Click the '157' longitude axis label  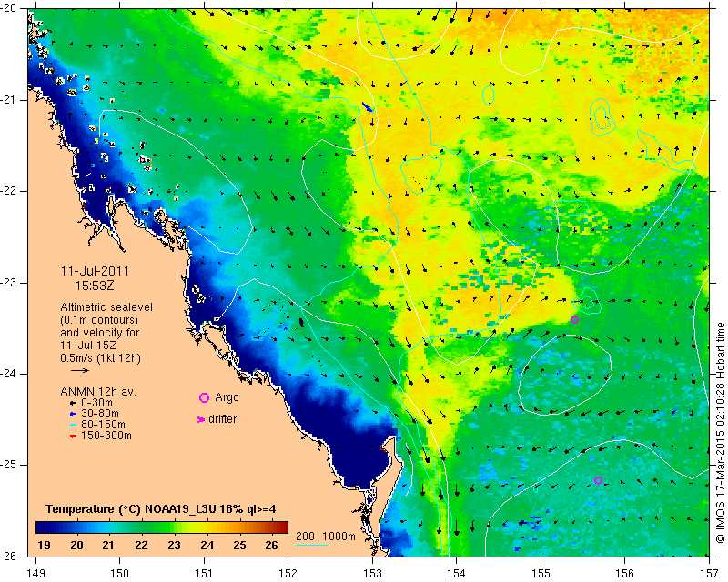click(710, 574)
